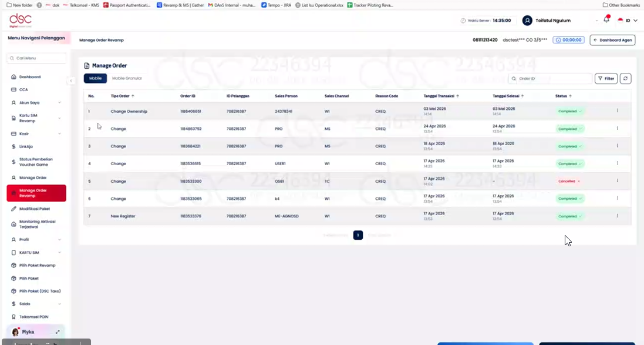Click the CCA card icon in the sidebar
This screenshot has height=345, width=644.
click(14, 90)
